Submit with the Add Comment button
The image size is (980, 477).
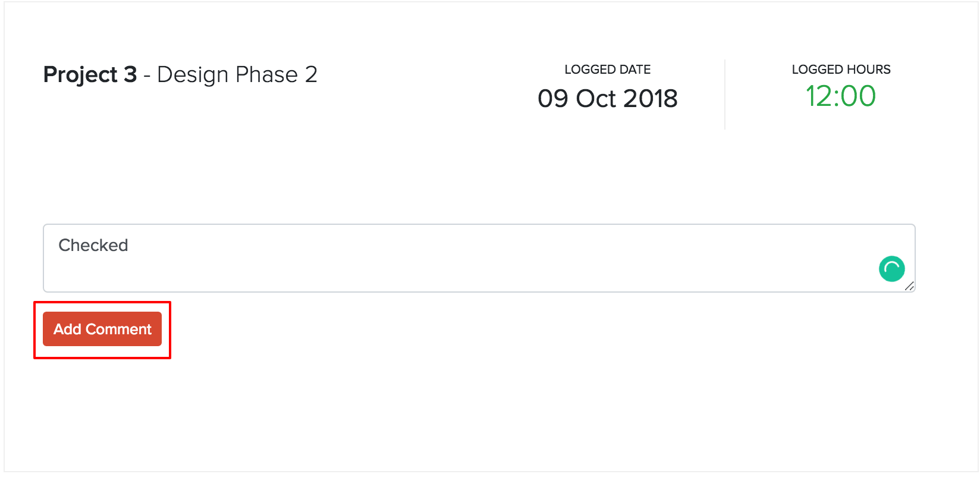pyautogui.click(x=102, y=329)
